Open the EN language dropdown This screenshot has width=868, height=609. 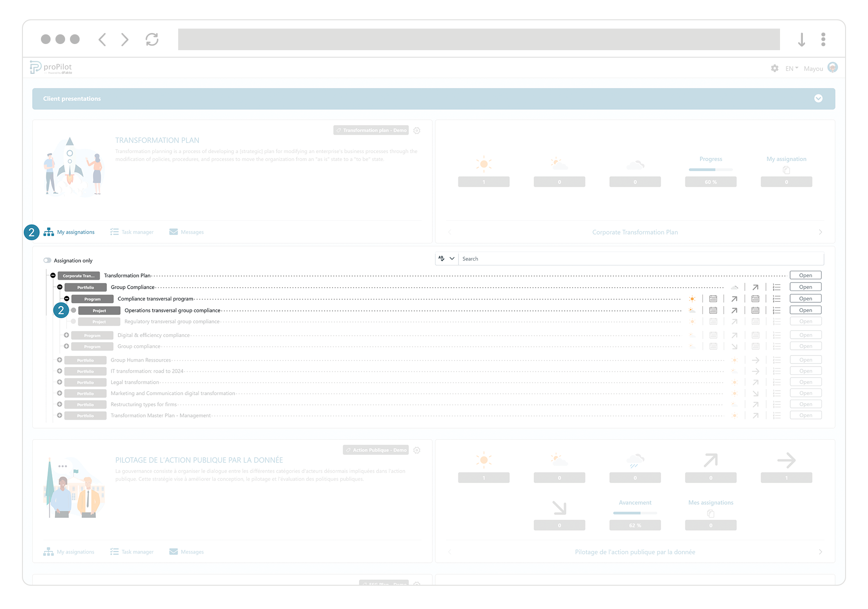(x=791, y=68)
